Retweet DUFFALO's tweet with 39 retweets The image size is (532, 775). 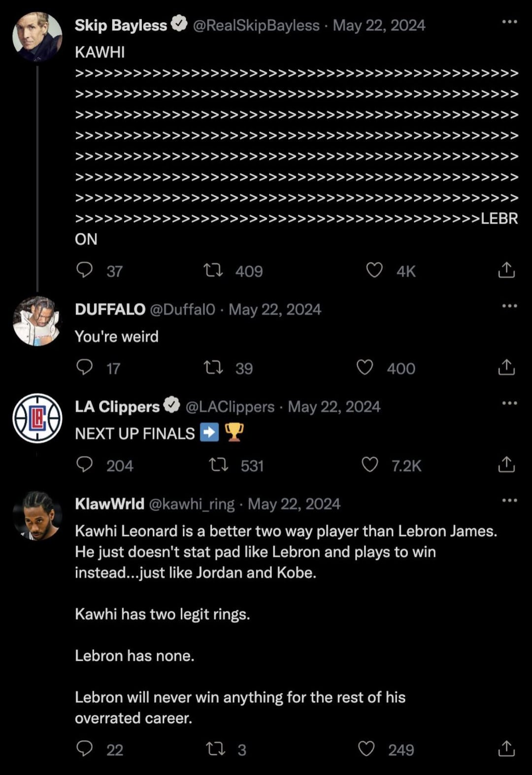click(x=213, y=367)
